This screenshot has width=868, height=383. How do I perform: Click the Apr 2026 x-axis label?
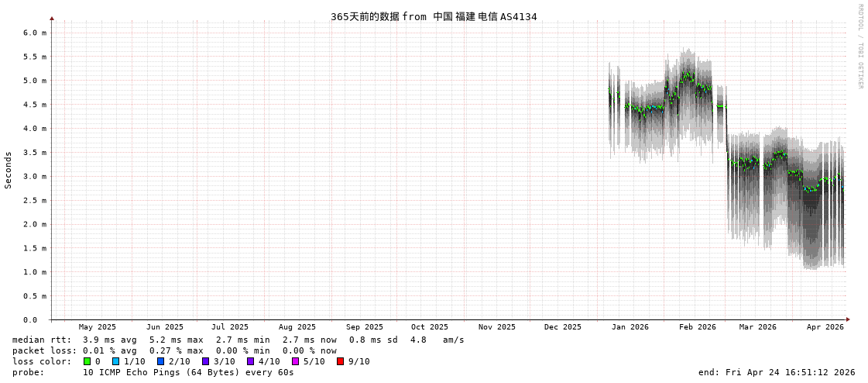(825, 327)
